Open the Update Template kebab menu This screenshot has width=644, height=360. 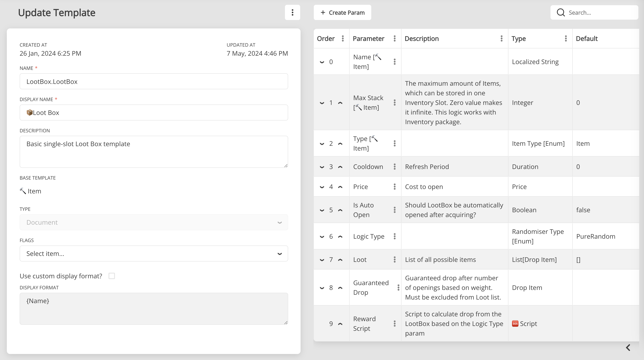coord(292,12)
